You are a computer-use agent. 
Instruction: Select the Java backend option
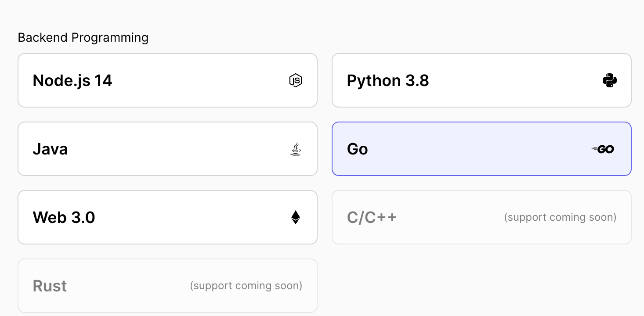(167, 149)
